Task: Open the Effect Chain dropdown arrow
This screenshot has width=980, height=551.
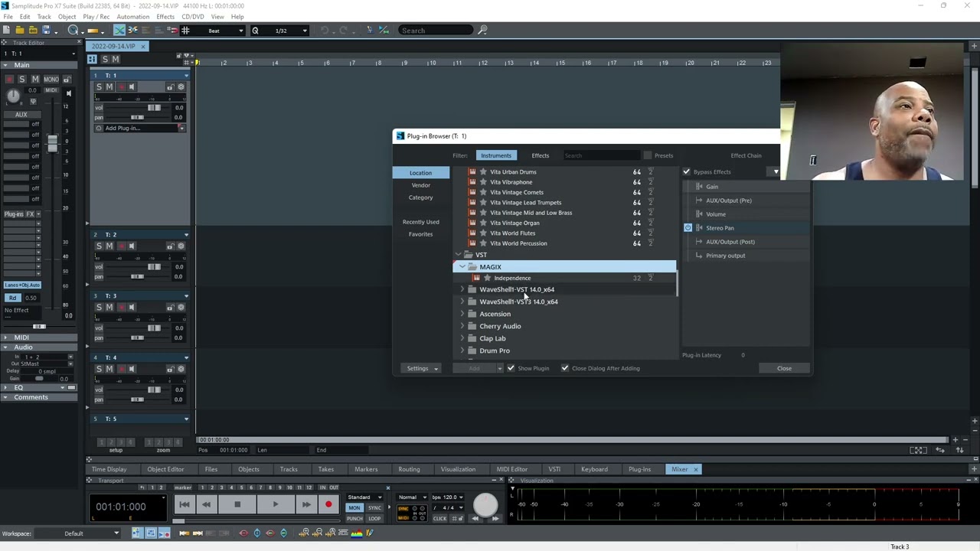Action: click(776, 172)
